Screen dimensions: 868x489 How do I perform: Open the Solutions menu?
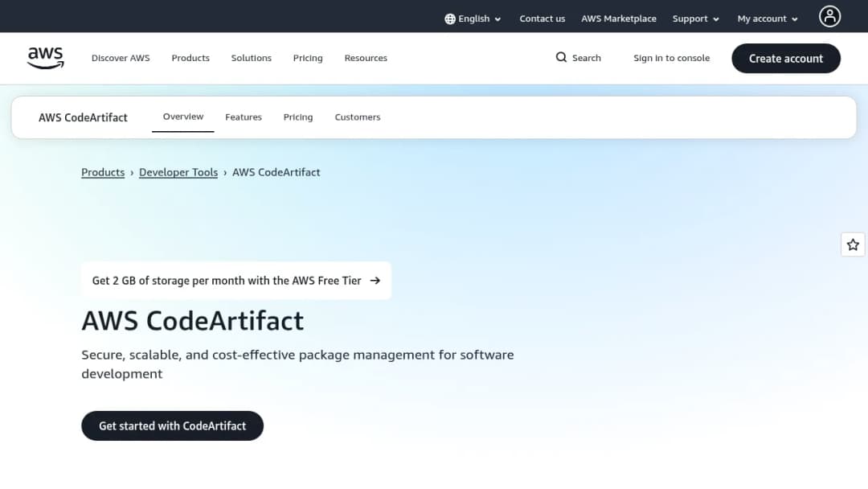click(x=252, y=58)
